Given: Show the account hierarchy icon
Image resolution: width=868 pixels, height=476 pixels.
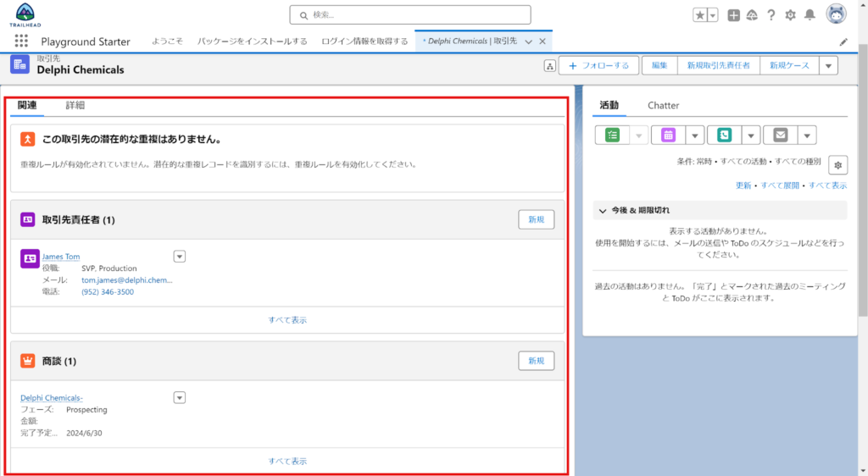Looking at the screenshot, I should (x=549, y=66).
